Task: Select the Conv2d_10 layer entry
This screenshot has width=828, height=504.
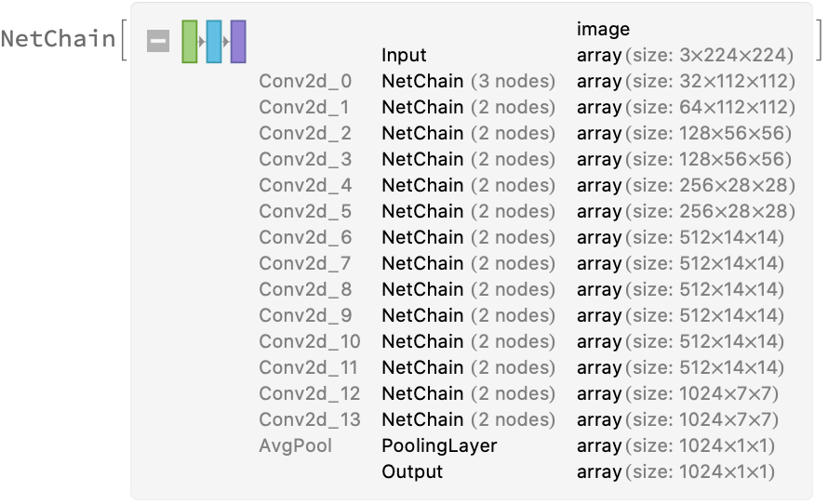Action: click(310, 342)
